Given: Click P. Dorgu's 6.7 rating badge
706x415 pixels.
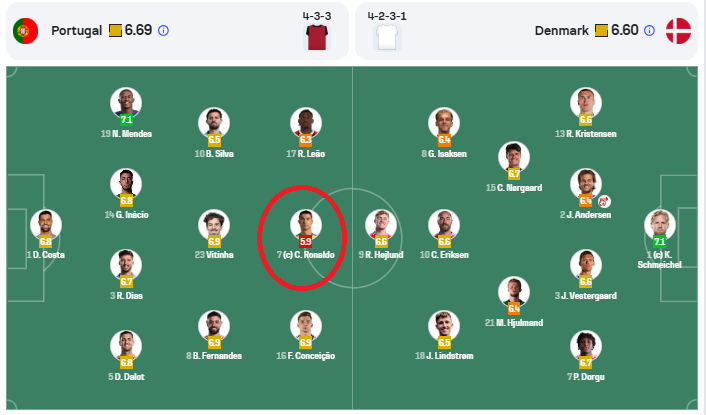Looking at the screenshot, I should coord(586,363).
